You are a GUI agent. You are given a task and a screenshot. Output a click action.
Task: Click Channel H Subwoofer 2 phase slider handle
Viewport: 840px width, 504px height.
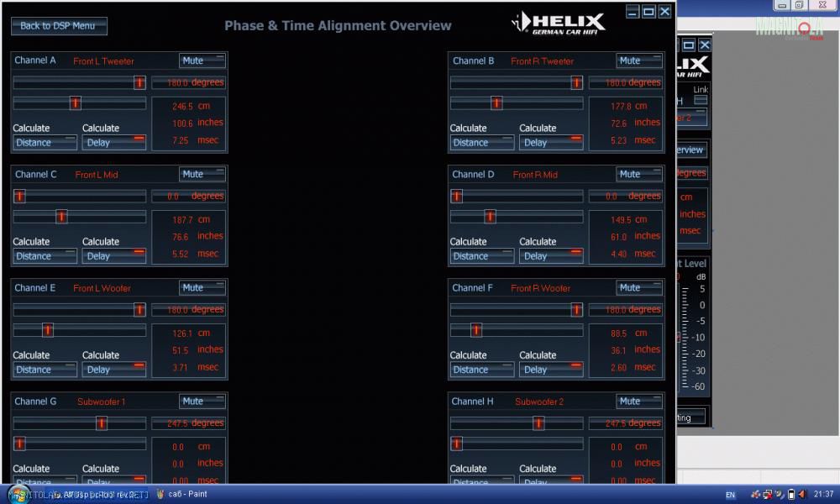click(538, 423)
